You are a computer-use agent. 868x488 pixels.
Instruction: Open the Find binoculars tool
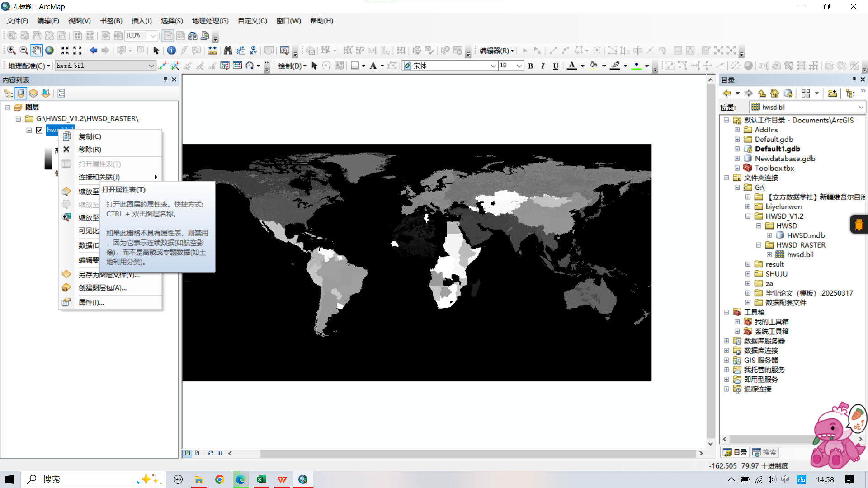coord(228,50)
